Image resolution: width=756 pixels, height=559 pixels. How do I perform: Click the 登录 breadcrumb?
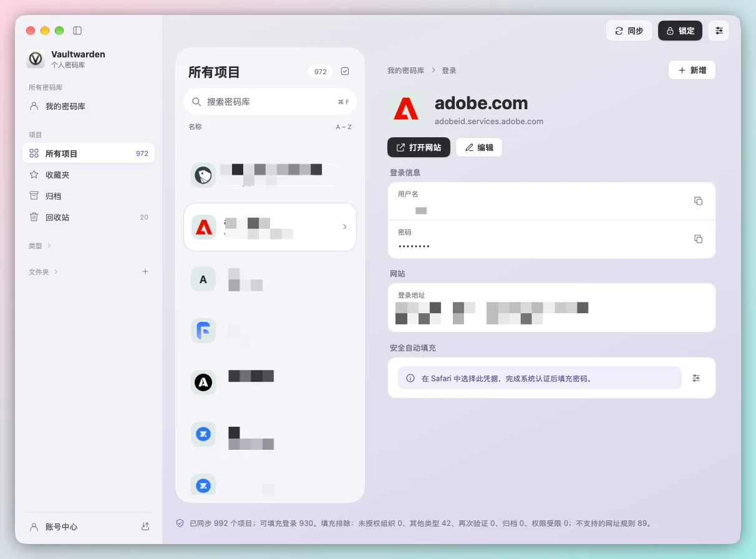[449, 70]
